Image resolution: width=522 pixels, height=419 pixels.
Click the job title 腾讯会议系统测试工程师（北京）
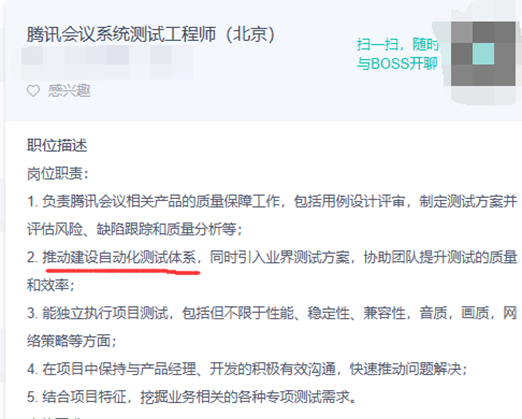pos(151,34)
